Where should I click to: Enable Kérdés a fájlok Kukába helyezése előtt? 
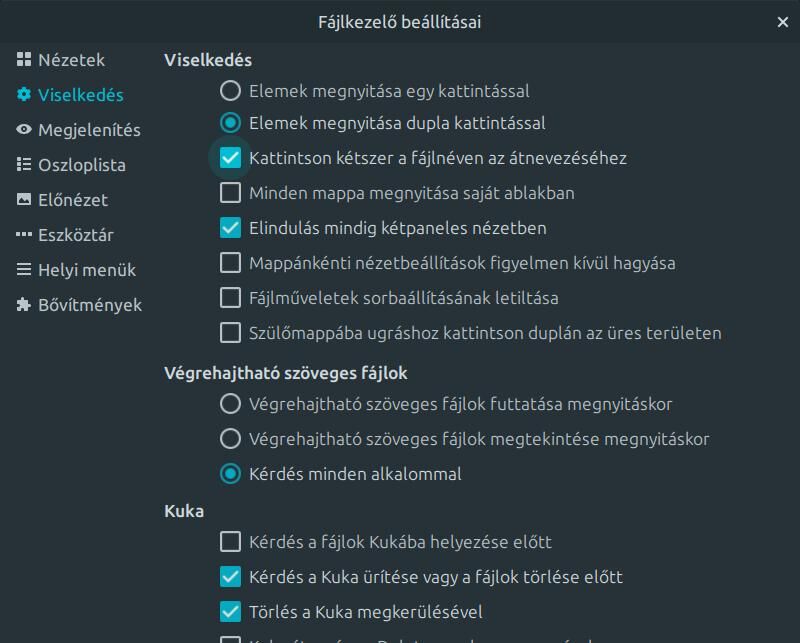pyautogui.click(x=230, y=542)
